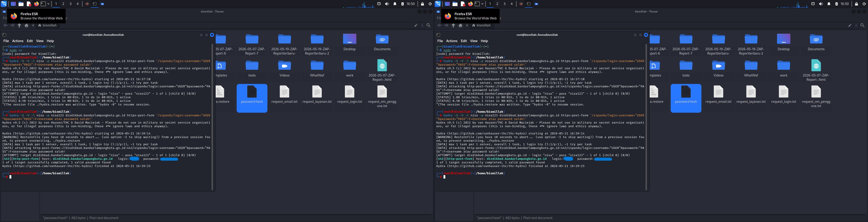Go to home folder in right monitor Thunar
The image size is (868, 222).
pos(460,25)
